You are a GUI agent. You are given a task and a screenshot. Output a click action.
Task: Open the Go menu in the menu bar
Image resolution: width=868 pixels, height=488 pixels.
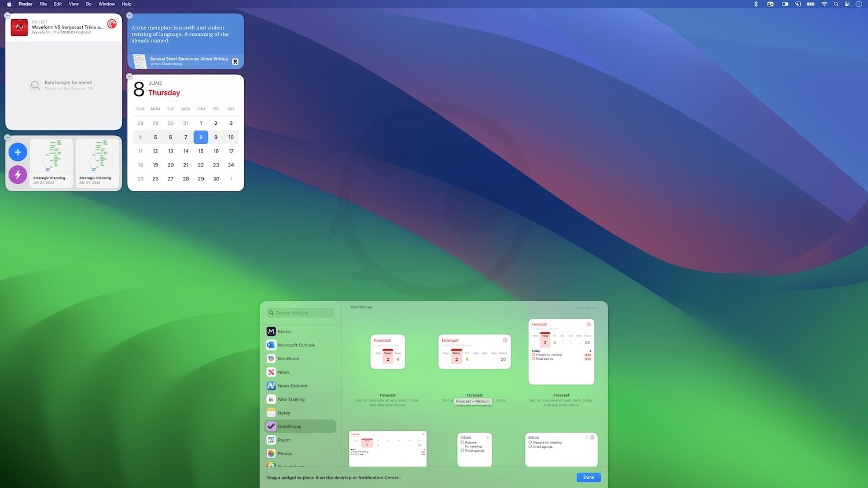click(x=88, y=4)
